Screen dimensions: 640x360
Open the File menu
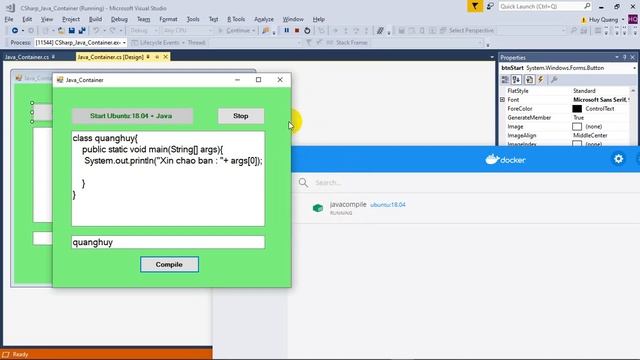[9, 19]
